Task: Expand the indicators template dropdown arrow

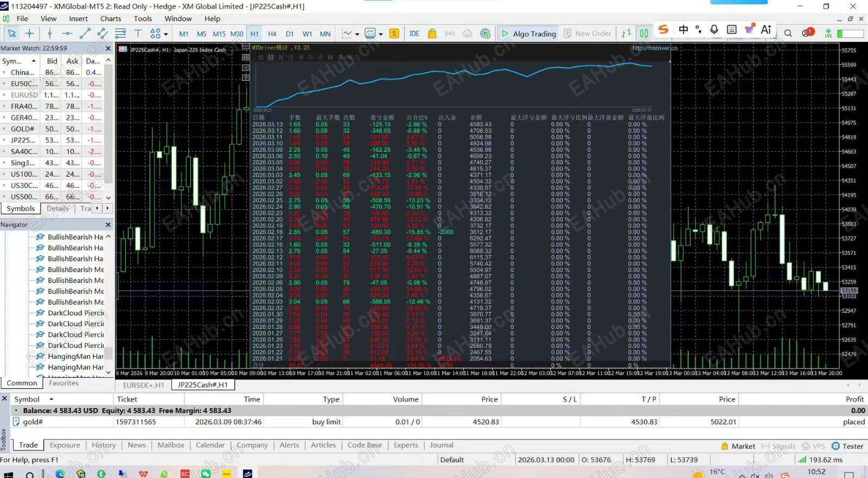Action: 381,34
